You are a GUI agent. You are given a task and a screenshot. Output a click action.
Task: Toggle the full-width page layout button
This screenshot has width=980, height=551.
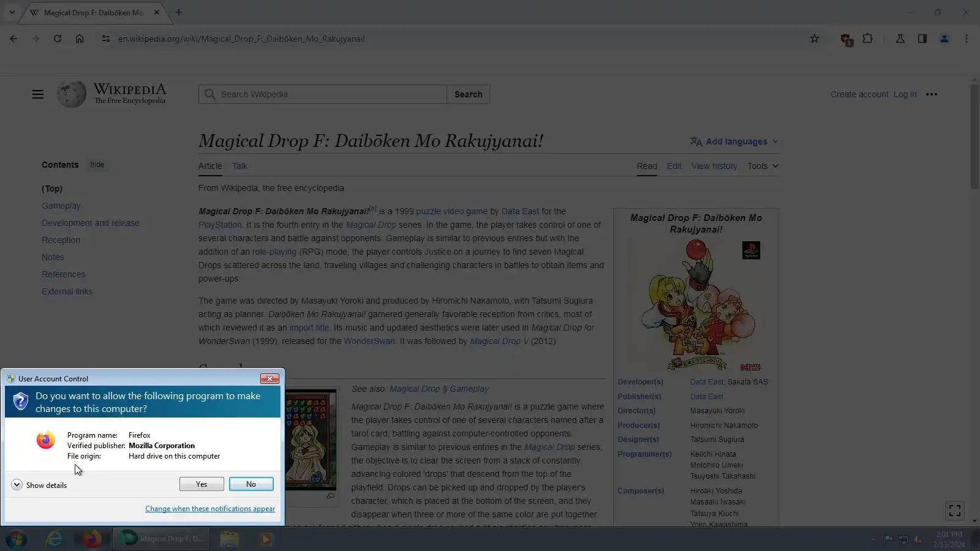click(x=955, y=511)
